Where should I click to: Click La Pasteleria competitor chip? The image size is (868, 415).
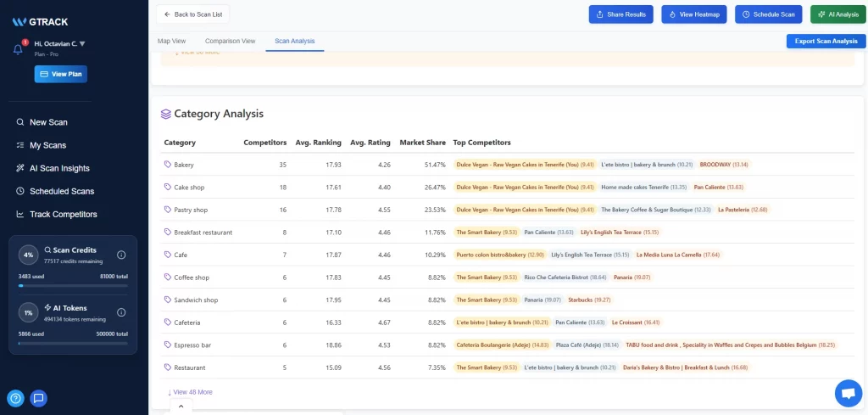743,210
